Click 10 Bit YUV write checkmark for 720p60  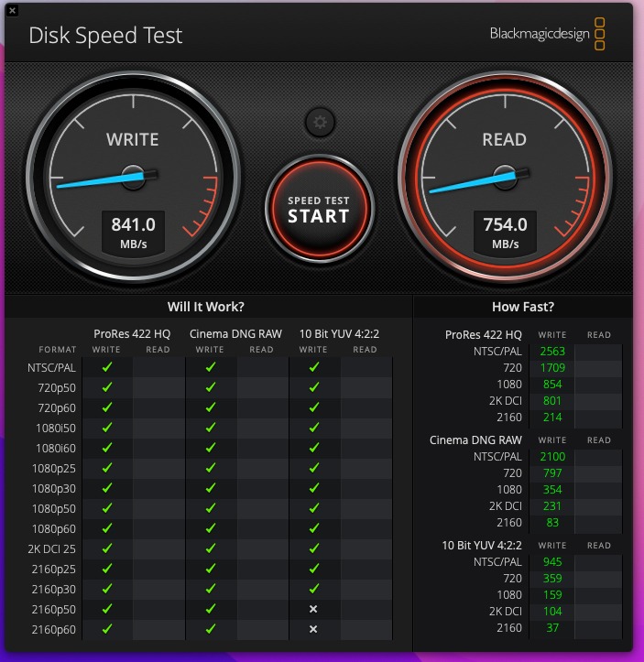tap(314, 407)
